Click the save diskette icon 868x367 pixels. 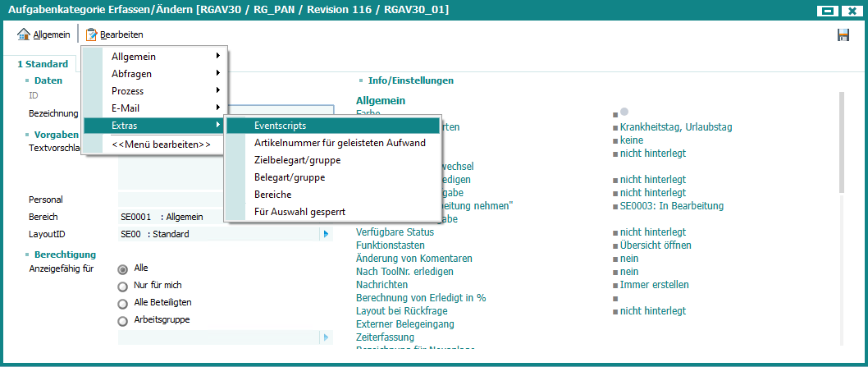pyautogui.click(x=843, y=34)
